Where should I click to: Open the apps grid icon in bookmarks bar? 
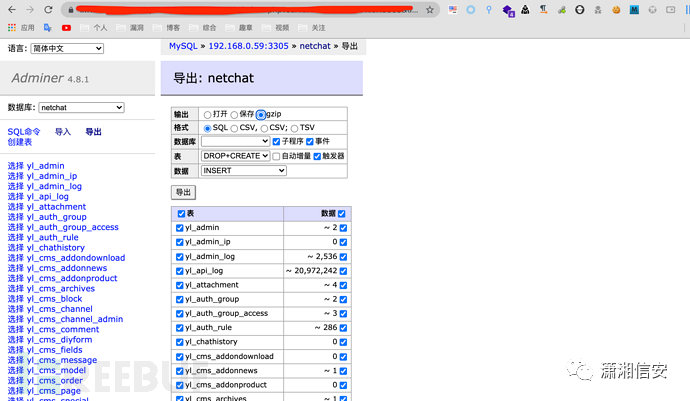point(12,28)
